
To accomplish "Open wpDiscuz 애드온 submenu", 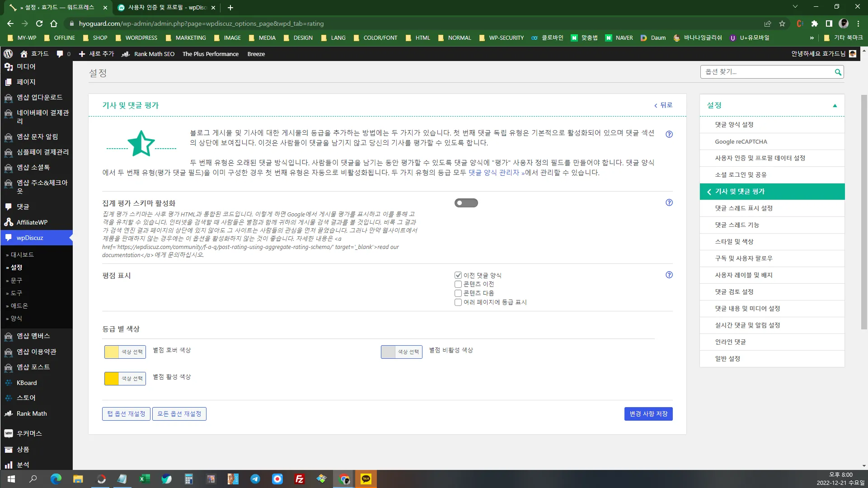I will [x=19, y=305].
